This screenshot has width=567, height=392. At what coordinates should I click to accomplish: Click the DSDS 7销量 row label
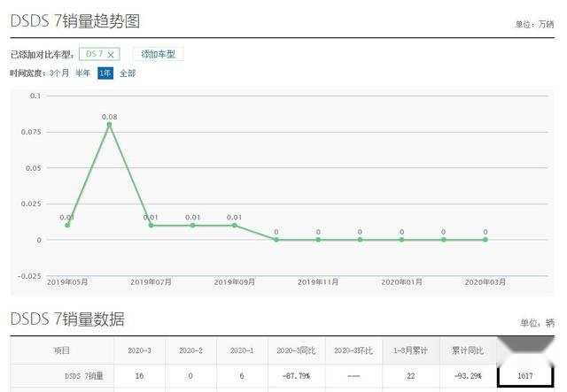click(x=84, y=376)
